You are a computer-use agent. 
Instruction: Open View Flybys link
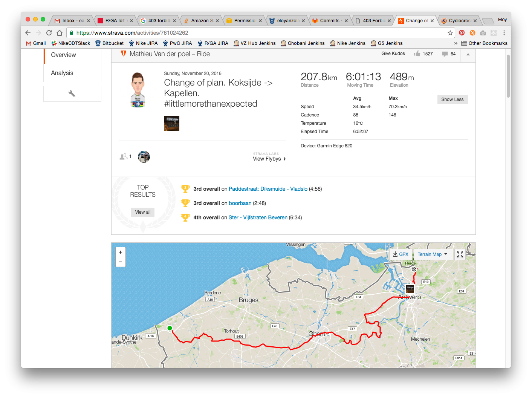tap(269, 159)
